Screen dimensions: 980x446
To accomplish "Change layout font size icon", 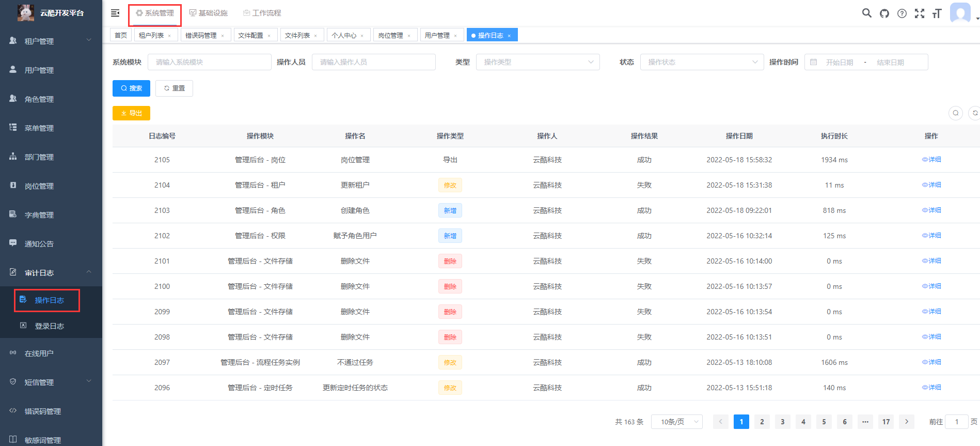I will 937,13.
